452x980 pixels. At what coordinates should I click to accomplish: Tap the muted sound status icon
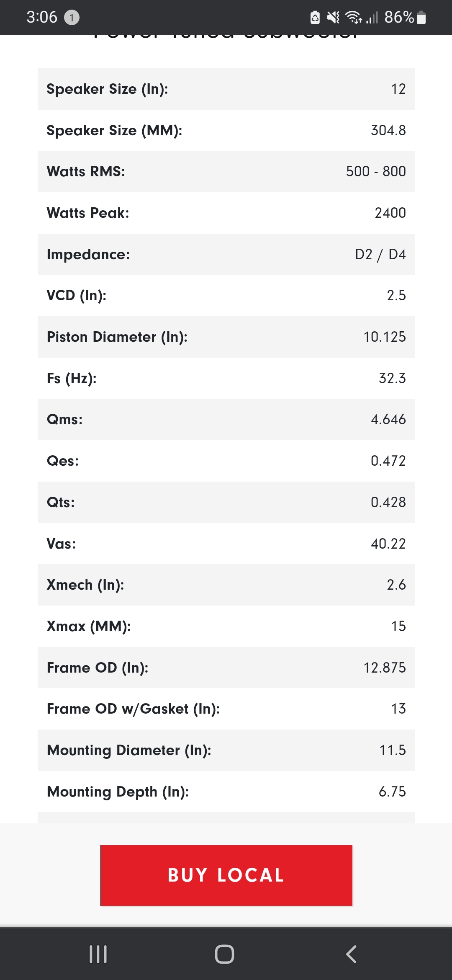pos(333,18)
